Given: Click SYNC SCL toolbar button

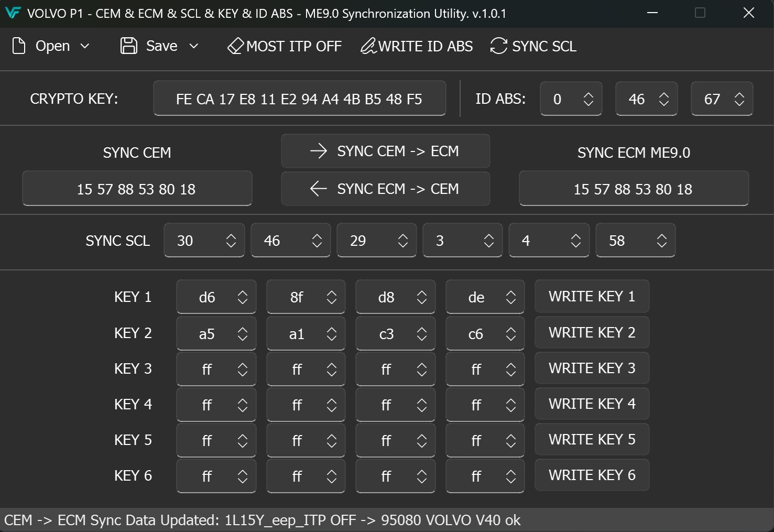Looking at the screenshot, I should click(533, 46).
